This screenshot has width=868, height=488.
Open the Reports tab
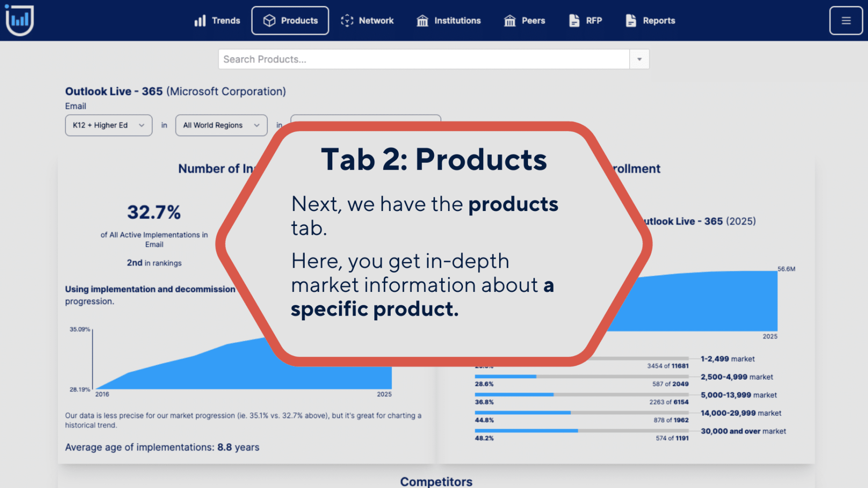point(651,21)
